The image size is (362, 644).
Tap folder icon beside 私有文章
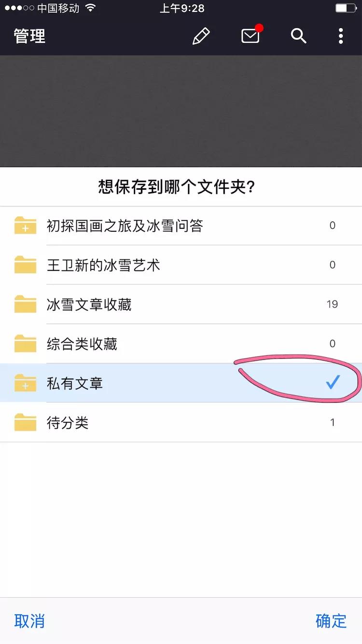[x=26, y=383]
